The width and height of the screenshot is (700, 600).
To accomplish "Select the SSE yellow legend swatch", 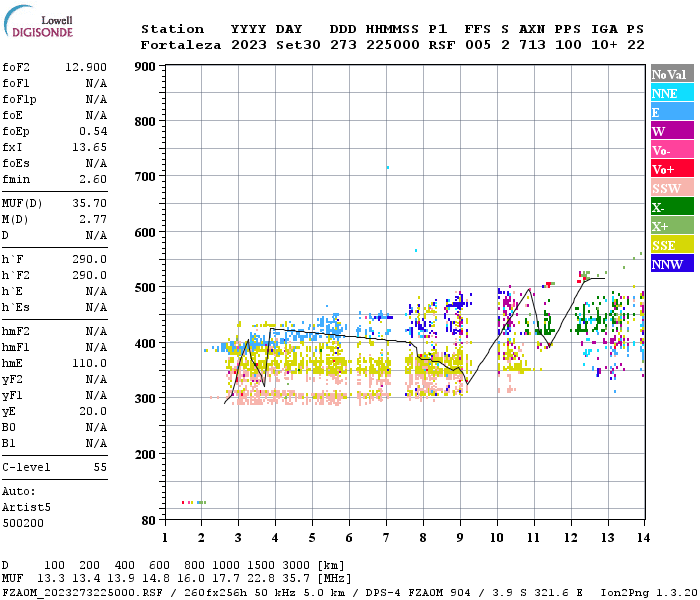I will (672, 245).
